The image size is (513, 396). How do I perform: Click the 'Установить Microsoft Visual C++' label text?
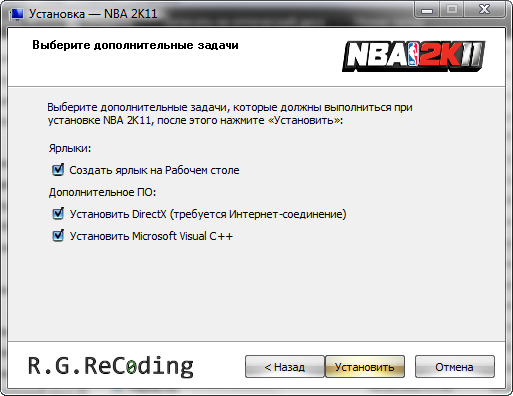coord(151,236)
